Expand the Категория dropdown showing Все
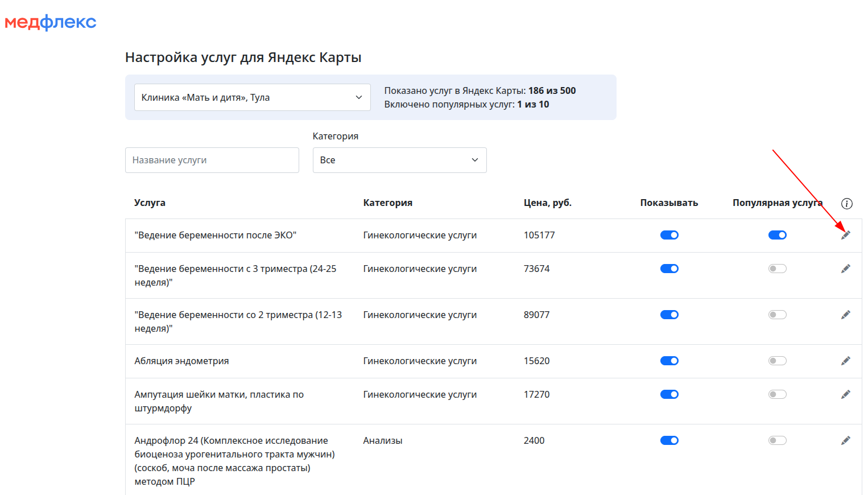Viewport: 868px width, 495px height. (399, 160)
